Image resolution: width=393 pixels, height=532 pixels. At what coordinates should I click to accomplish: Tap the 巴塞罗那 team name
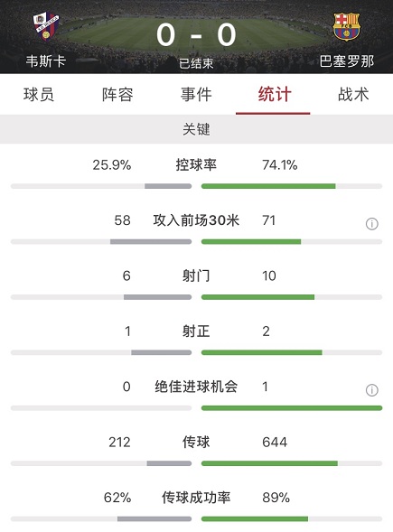347,61
